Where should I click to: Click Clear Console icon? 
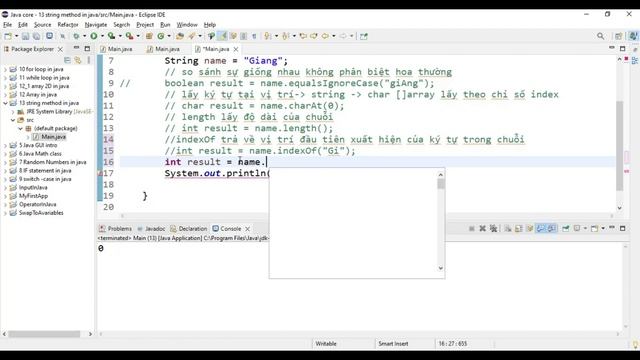pyautogui.click(x=508, y=229)
